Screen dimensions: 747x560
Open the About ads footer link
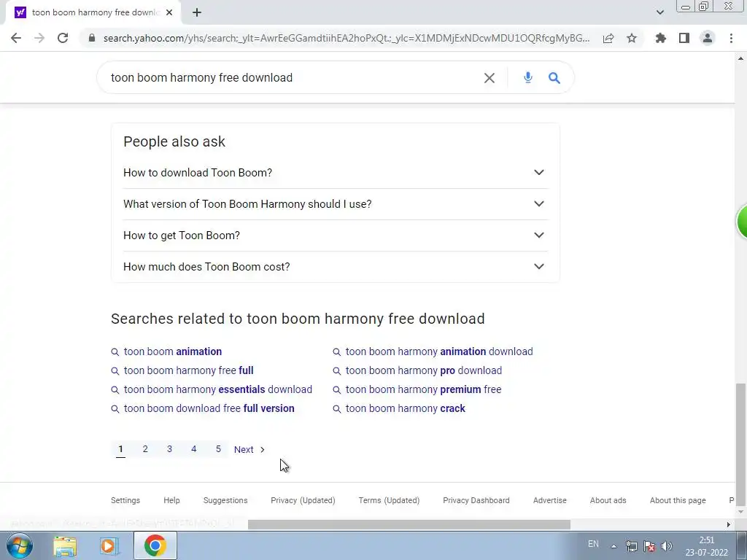(x=608, y=500)
